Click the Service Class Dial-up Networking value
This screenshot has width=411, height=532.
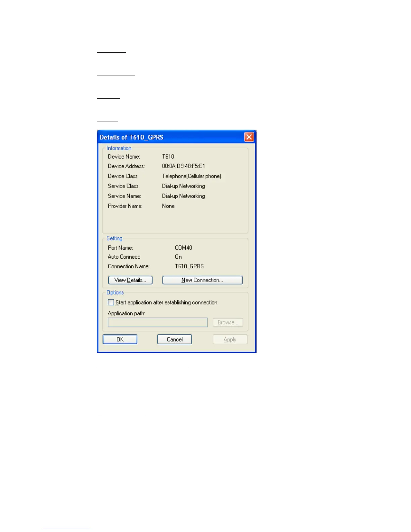(183, 186)
